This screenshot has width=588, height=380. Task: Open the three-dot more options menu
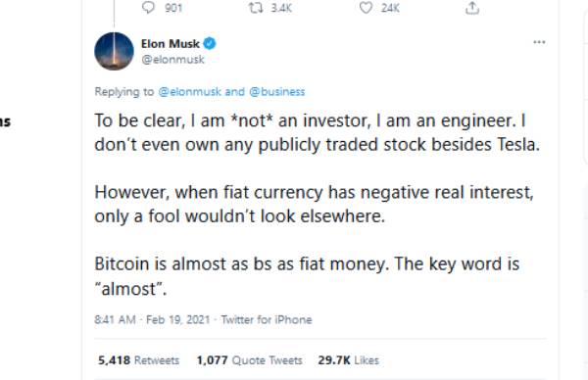click(539, 42)
